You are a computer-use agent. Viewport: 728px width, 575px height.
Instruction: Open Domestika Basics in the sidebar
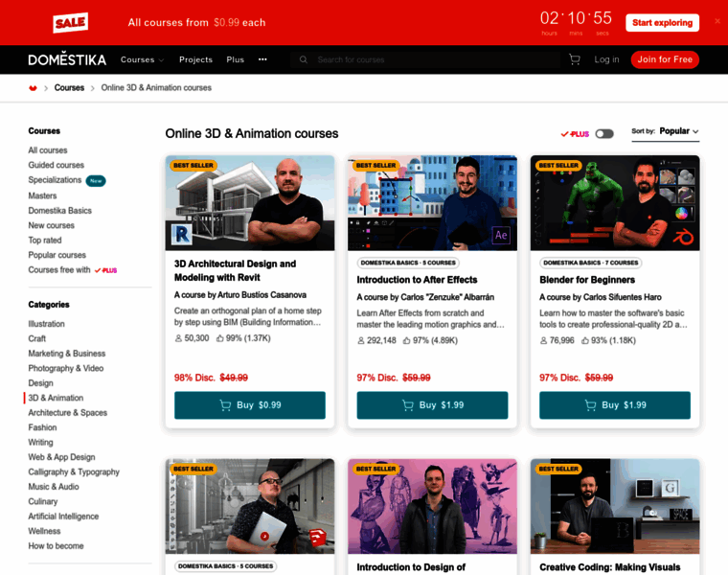point(60,211)
